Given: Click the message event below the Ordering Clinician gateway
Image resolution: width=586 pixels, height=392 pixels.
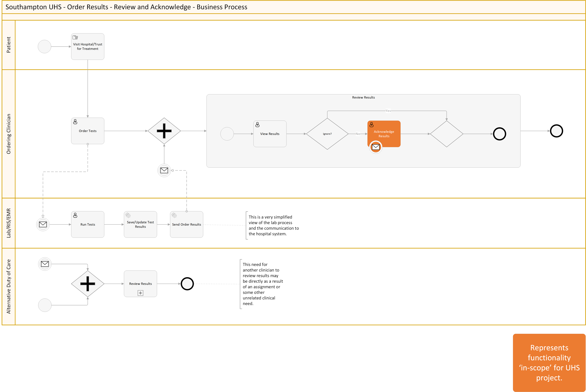Looking at the screenshot, I should point(164,170).
